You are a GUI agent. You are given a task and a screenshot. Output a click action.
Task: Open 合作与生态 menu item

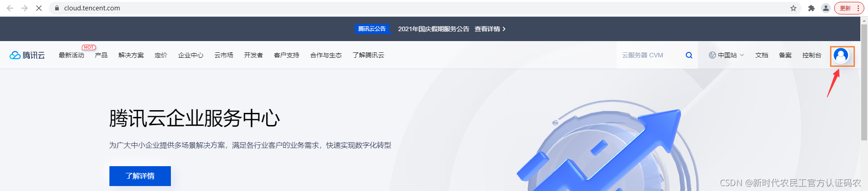tap(326, 55)
